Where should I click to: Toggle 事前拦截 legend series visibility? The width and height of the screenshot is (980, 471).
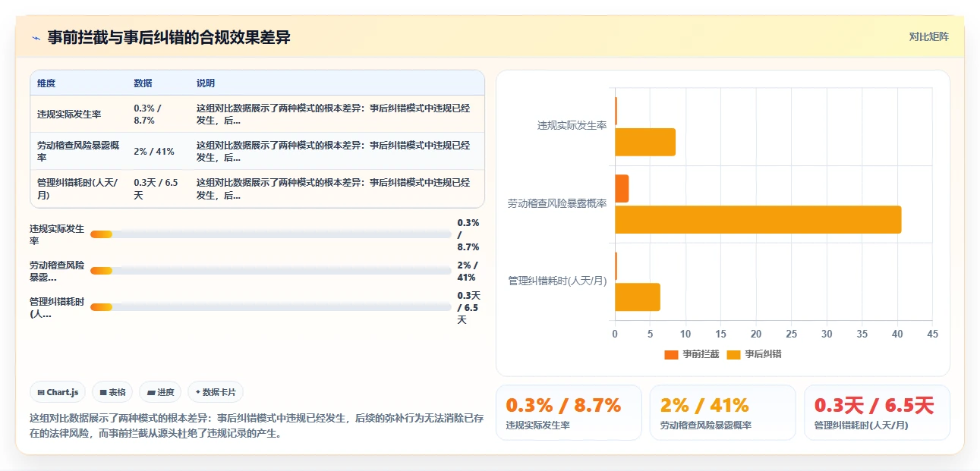[692, 354]
